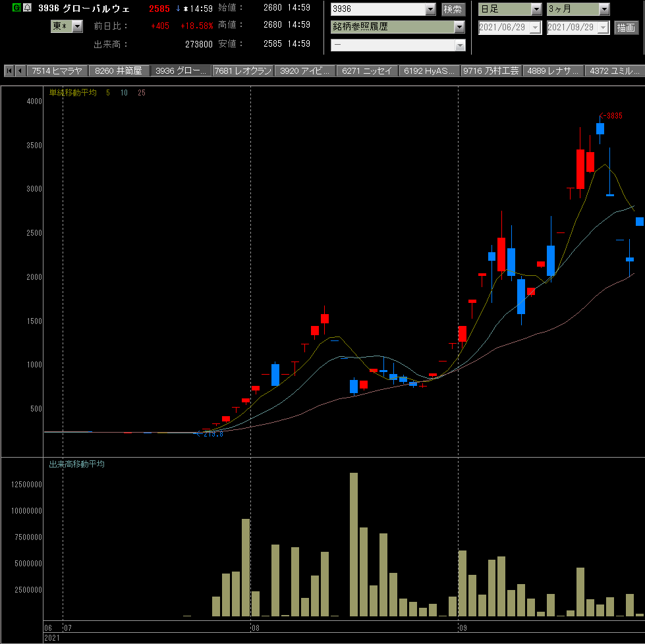Click the 219.8 low price marker
The image size is (645, 644).
tap(210, 434)
